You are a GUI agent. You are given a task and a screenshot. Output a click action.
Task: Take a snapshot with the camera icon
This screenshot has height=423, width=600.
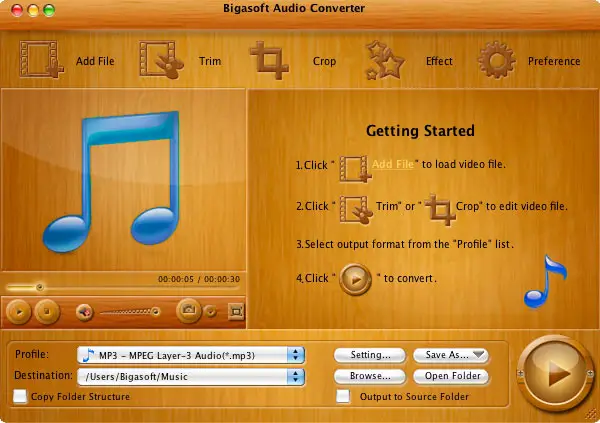(x=189, y=310)
